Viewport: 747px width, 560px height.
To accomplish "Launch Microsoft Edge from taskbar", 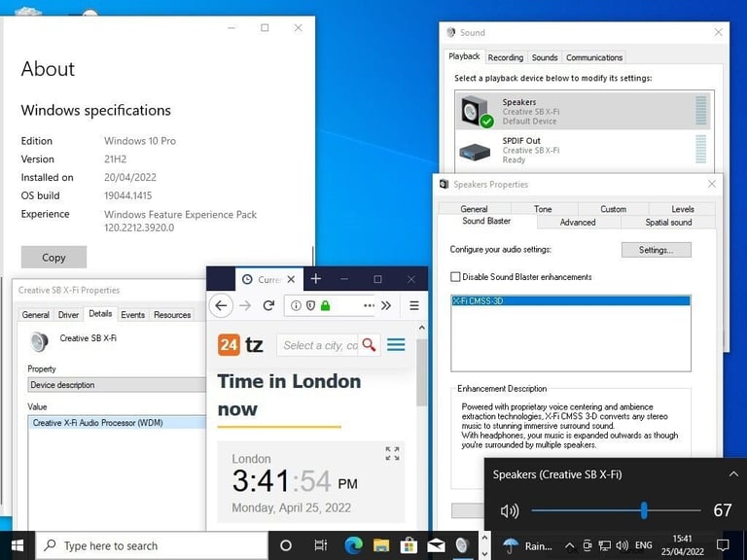I will point(353,545).
